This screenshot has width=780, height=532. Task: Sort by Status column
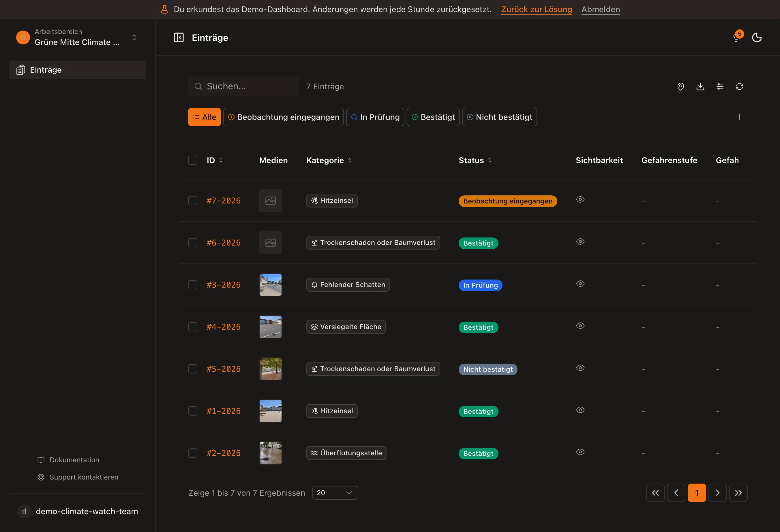click(475, 160)
